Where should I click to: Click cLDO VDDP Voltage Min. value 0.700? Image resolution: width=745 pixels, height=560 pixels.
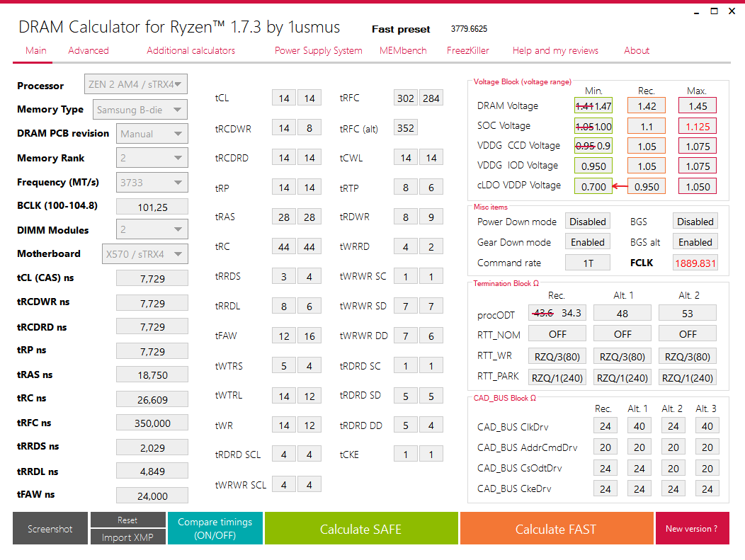[x=593, y=186]
